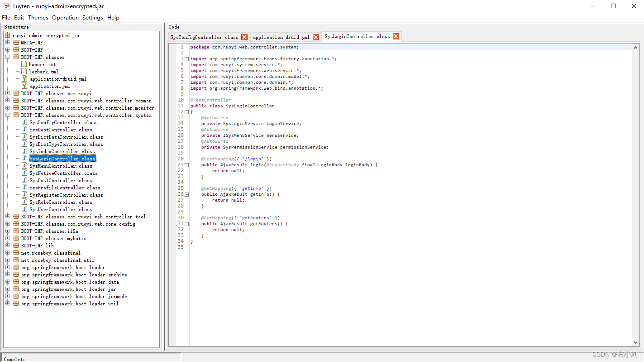The width and height of the screenshot is (644, 362).
Task: Click the SysRegisterController.class Java icon
Action: 24,195
